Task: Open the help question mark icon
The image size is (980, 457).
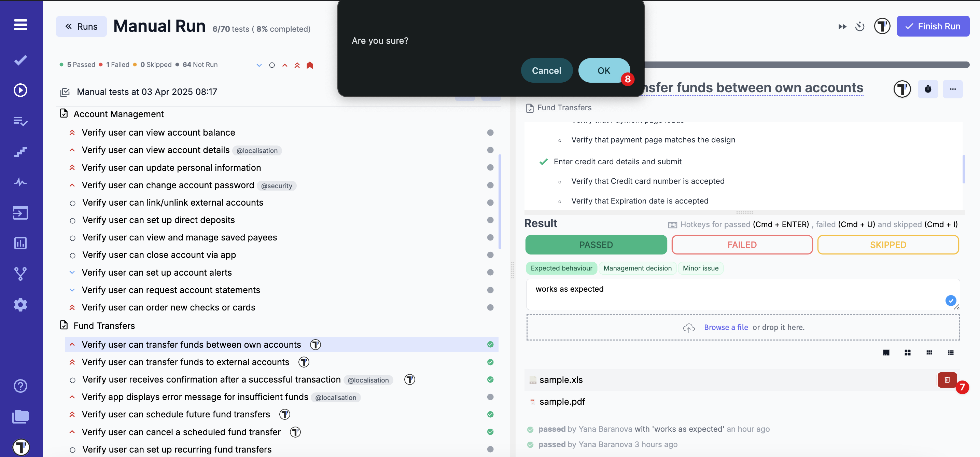Action: (20, 386)
